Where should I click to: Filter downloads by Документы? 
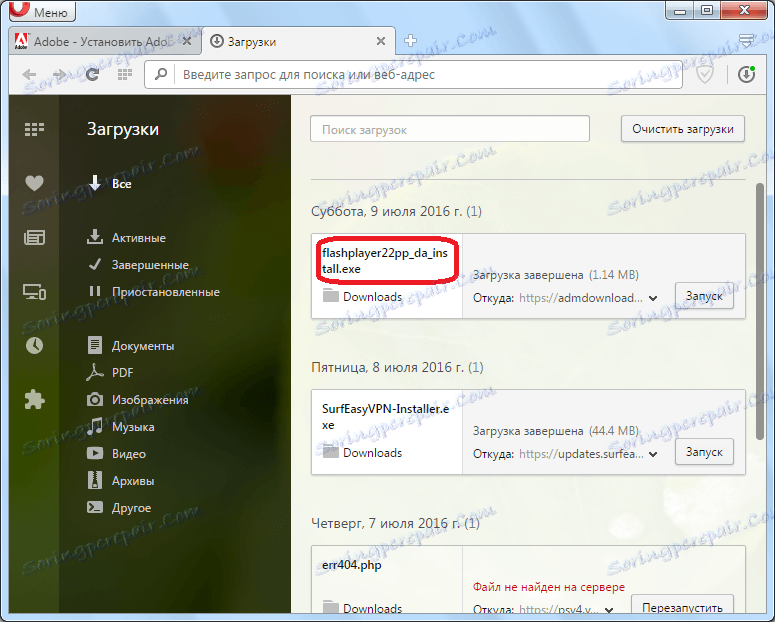tap(130, 346)
